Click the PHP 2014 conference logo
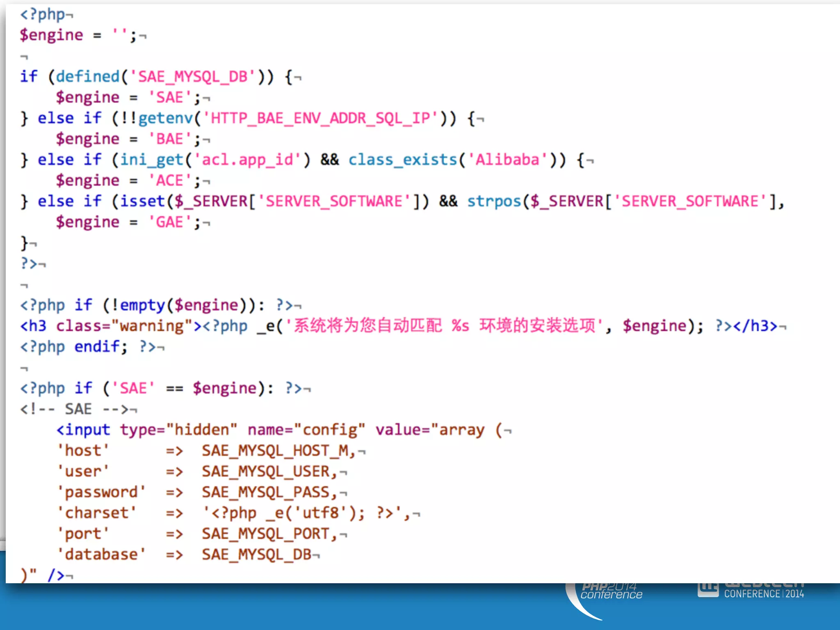This screenshot has width=840, height=630. pos(611,593)
